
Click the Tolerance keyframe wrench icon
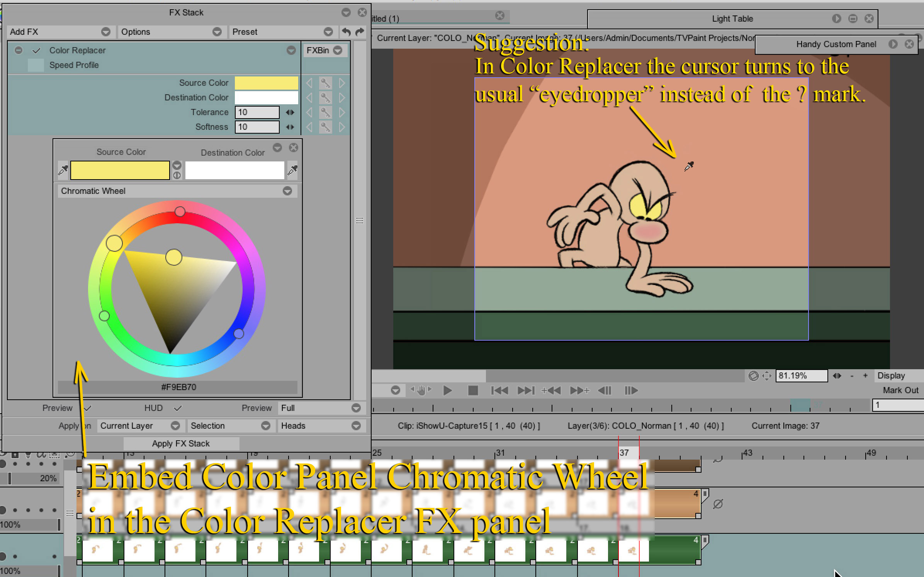click(x=325, y=112)
